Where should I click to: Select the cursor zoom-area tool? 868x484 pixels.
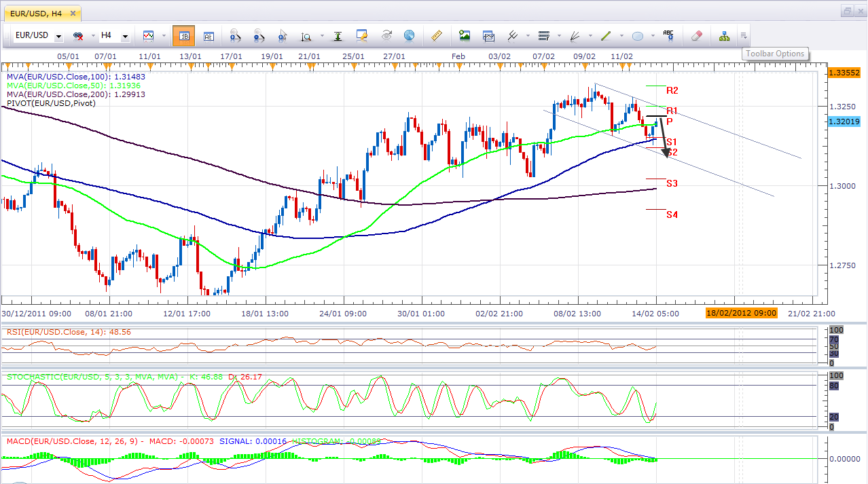pyautogui.click(x=283, y=35)
